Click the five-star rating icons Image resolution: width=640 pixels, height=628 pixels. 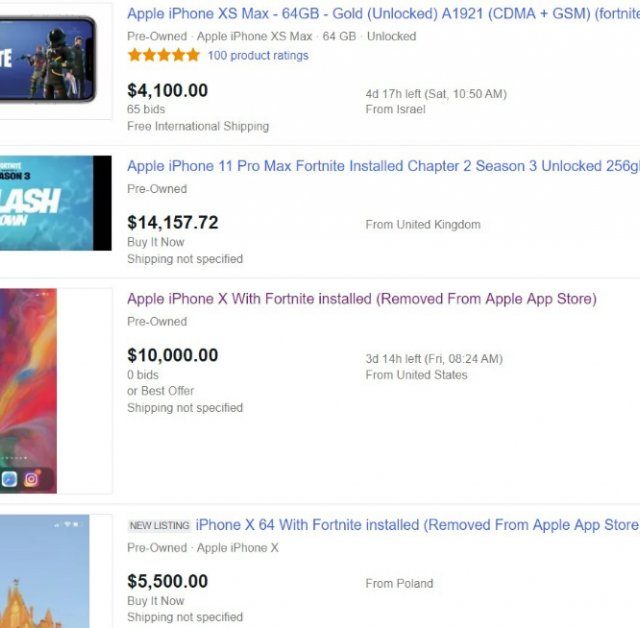click(x=163, y=56)
